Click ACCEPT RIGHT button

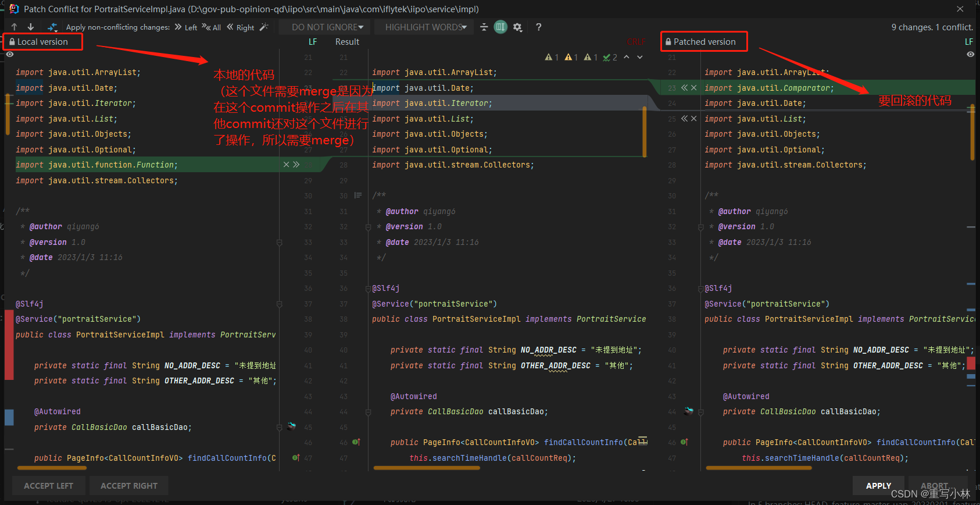tap(129, 486)
